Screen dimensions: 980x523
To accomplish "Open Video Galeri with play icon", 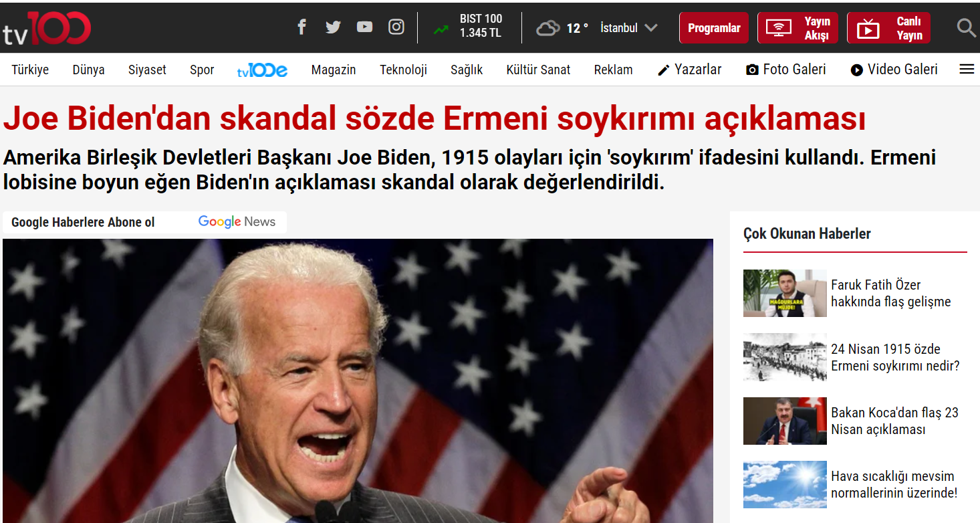I will [894, 70].
